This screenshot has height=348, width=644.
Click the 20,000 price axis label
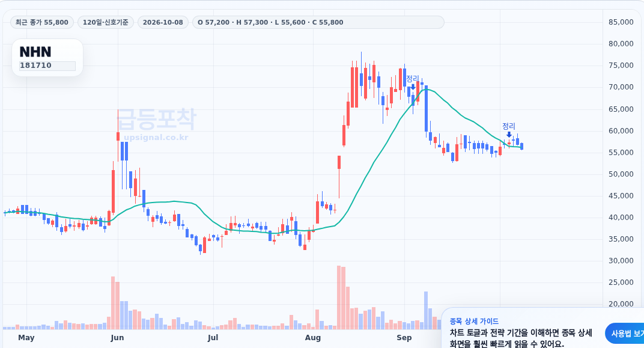[x=621, y=304]
